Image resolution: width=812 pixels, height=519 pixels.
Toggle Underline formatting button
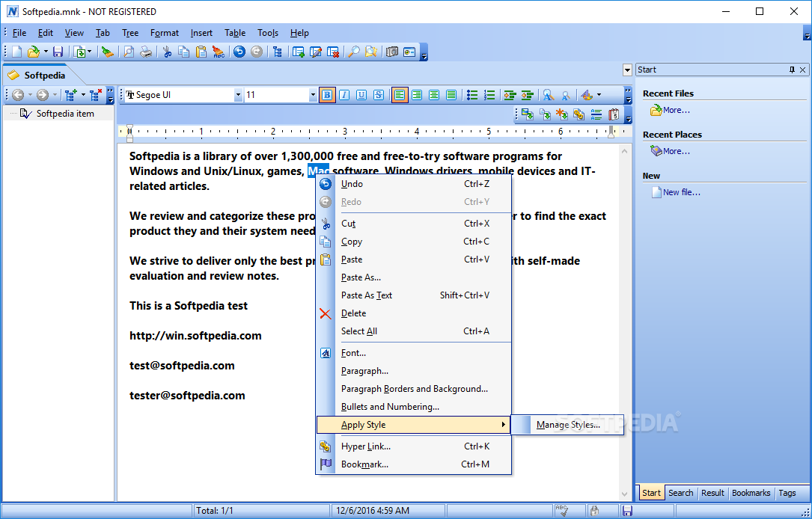[361, 95]
